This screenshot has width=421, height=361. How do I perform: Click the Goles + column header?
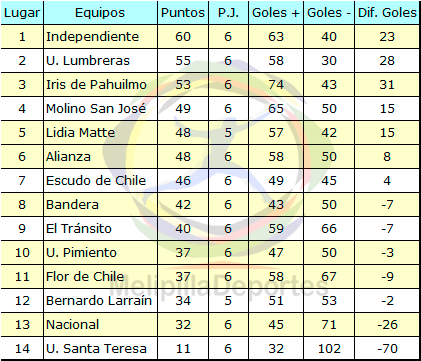coord(276,13)
